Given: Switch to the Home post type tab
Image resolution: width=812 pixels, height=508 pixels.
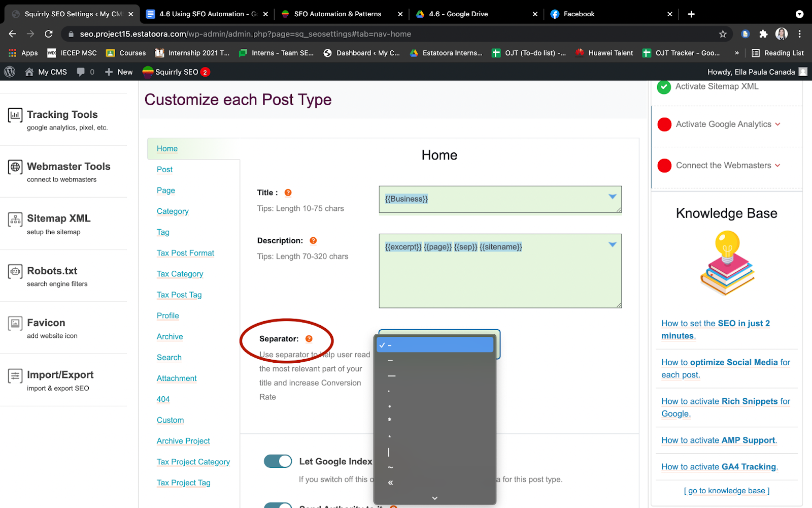Looking at the screenshot, I should click(167, 149).
